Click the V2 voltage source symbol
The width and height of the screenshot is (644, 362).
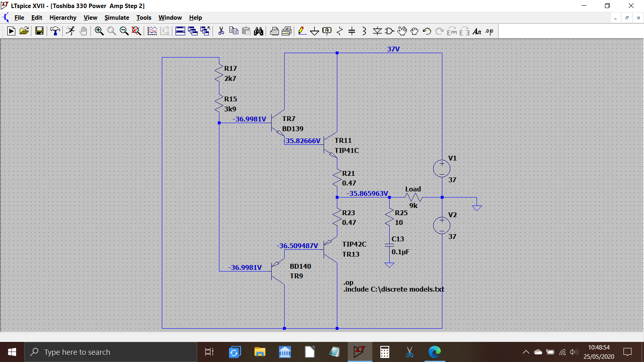click(442, 225)
